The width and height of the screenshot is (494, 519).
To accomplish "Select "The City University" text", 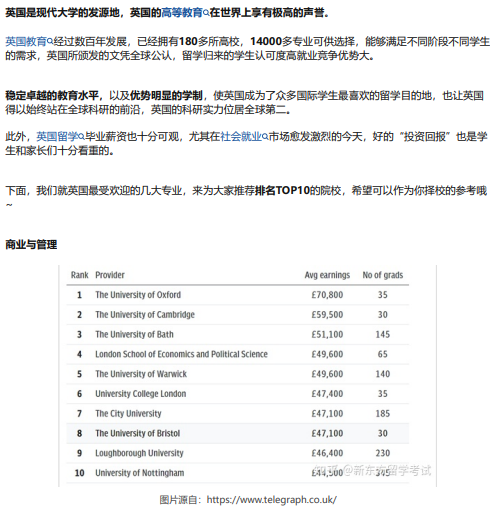I will click(x=128, y=414).
